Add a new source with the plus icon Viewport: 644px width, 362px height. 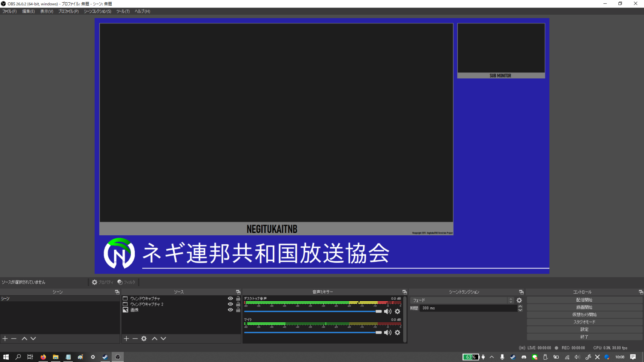tap(126, 339)
